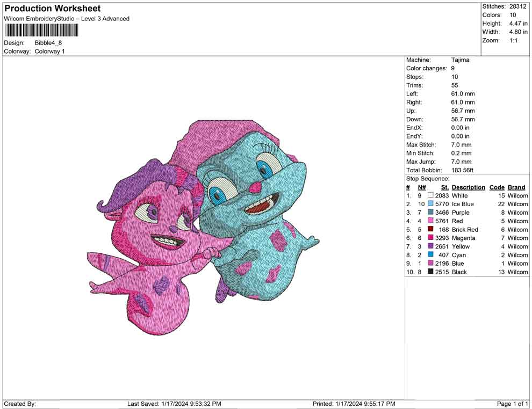Click the Total Bobbin value '183.56ft'
Screen dimensions: 532x409
pos(462,170)
